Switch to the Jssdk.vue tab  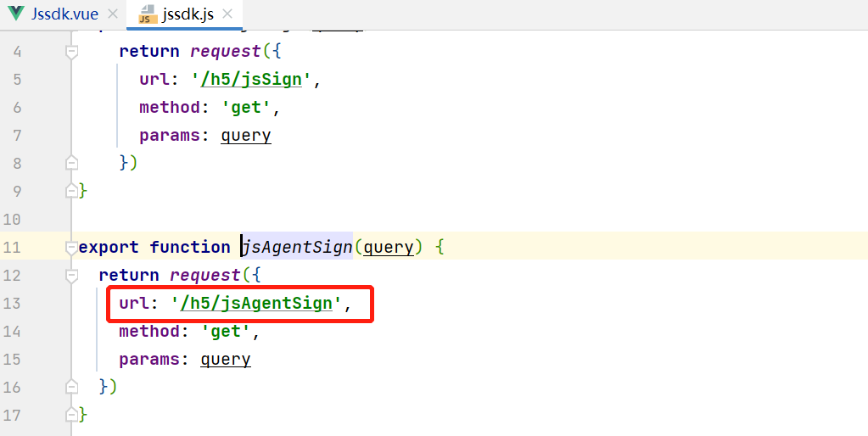[64, 14]
